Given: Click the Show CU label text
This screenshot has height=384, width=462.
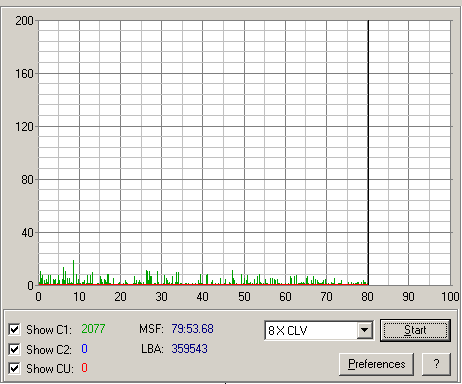Looking at the screenshot, I should 50,369.
